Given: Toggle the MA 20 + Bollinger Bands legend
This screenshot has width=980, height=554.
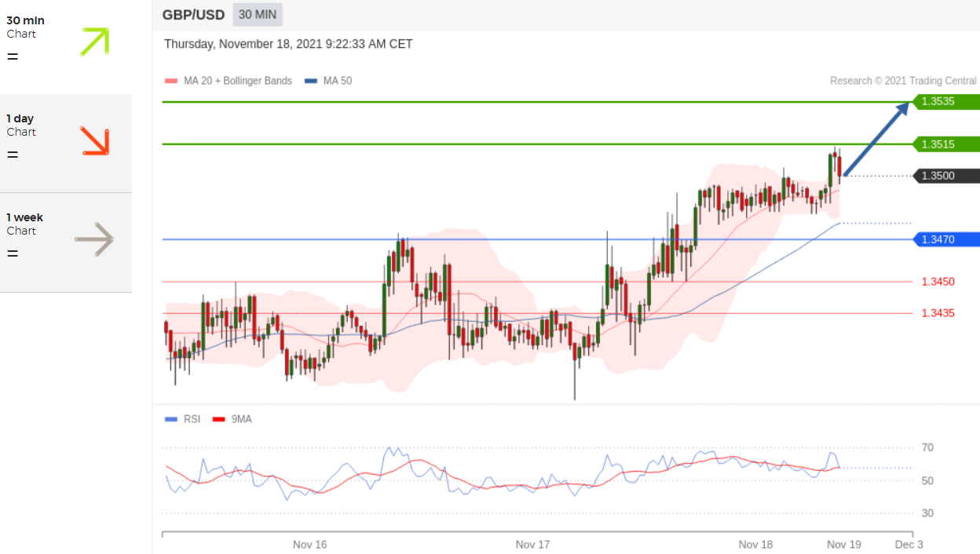Looking at the screenshot, I should [x=228, y=81].
